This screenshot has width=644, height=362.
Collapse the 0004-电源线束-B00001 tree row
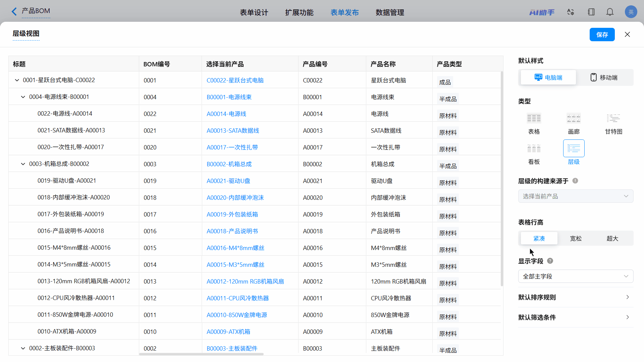pyautogui.click(x=23, y=97)
